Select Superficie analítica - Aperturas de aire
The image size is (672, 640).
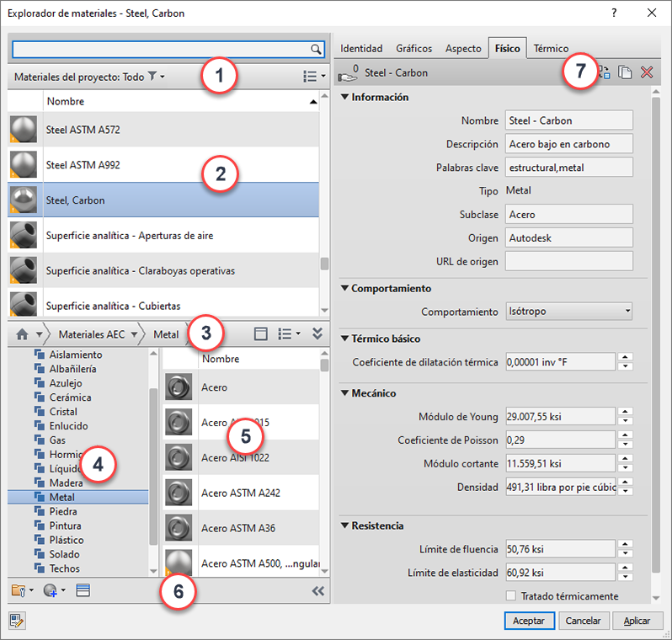point(163,235)
